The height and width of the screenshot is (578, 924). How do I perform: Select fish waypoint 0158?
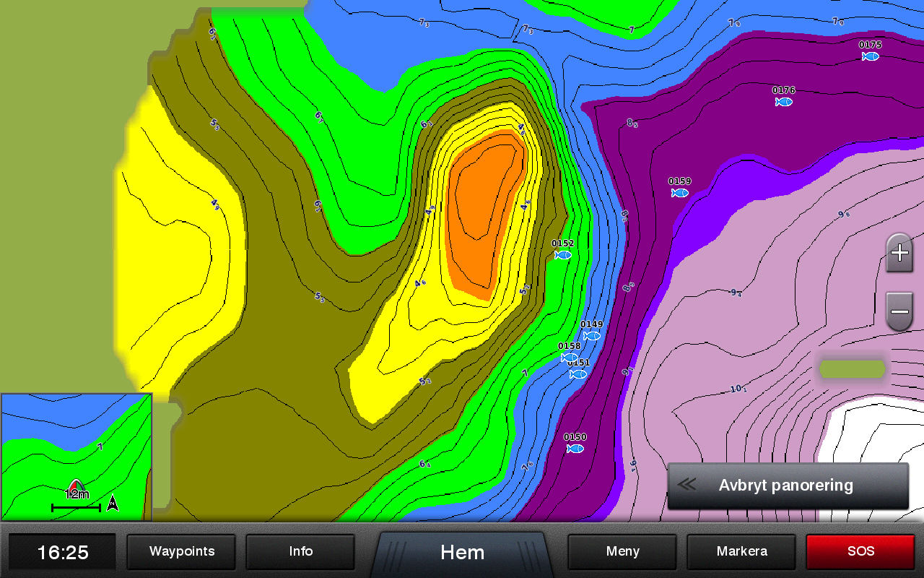[570, 357]
